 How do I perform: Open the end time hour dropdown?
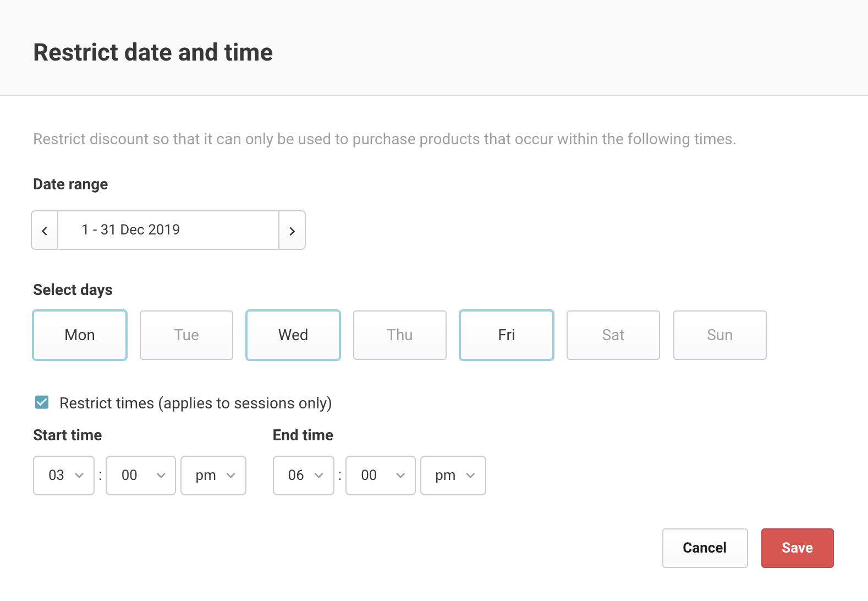(x=304, y=476)
